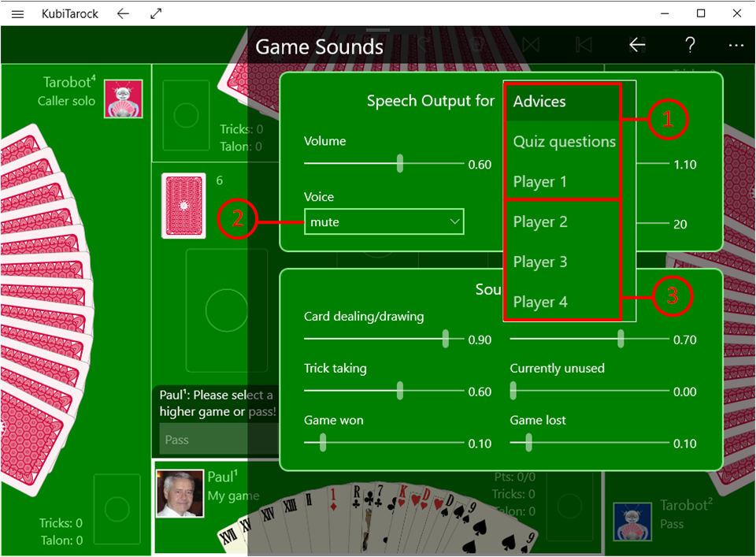Click Tarobot 2 avatar at bottom right
This screenshot has width=756, height=557.
click(x=633, y=522)
